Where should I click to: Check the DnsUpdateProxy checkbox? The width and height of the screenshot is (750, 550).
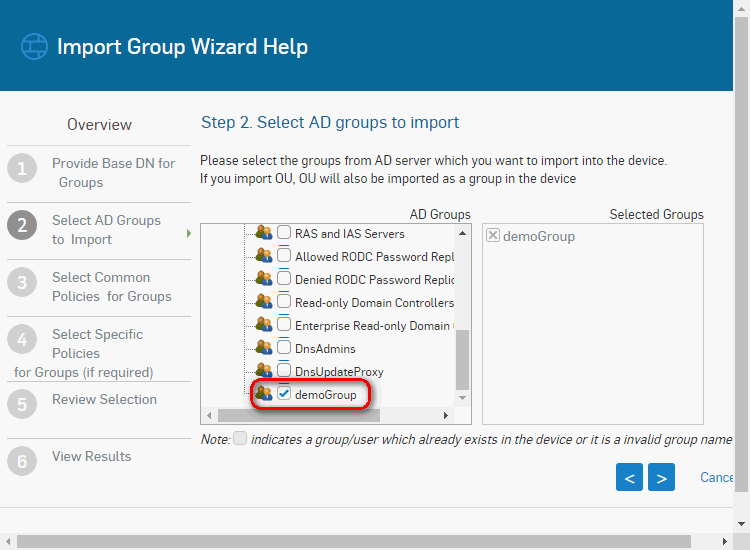click(x=284, y=371)
